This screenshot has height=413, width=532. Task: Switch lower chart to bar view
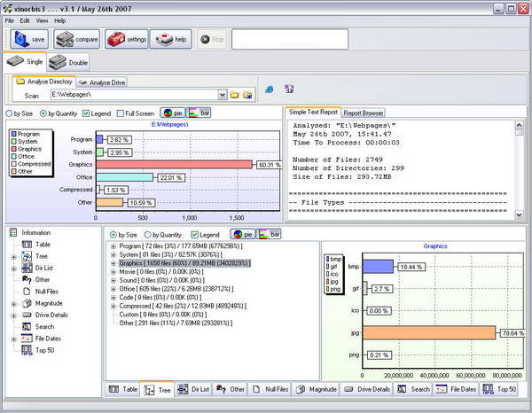tap(270, 234)
